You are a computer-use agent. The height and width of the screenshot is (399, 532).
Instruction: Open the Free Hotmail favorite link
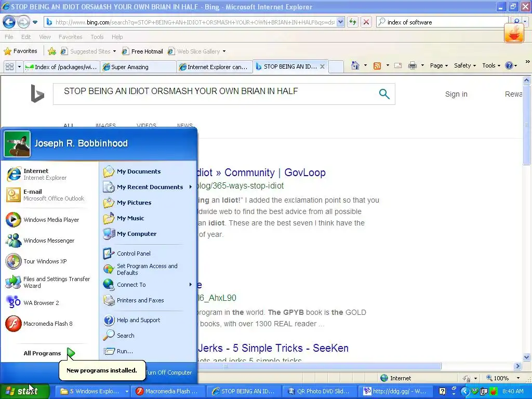pos(142,51)
